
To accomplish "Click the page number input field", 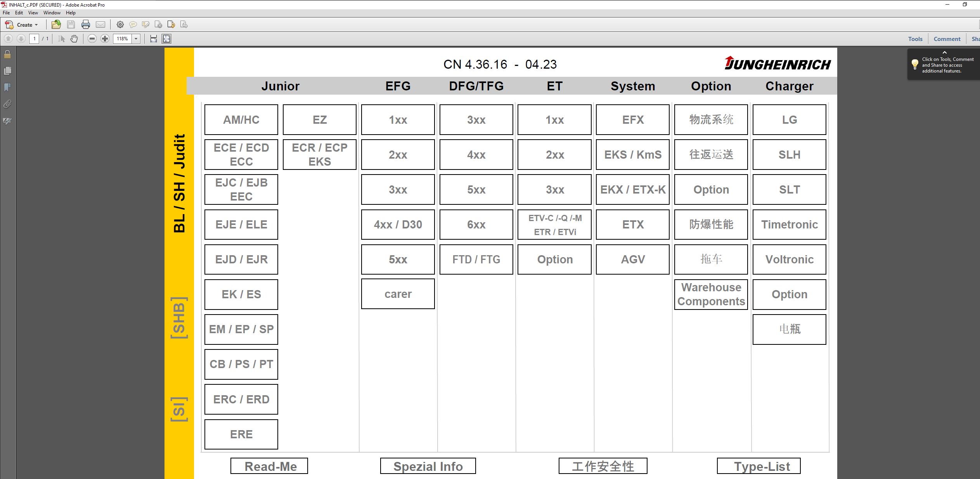I will tap(34, 39).
